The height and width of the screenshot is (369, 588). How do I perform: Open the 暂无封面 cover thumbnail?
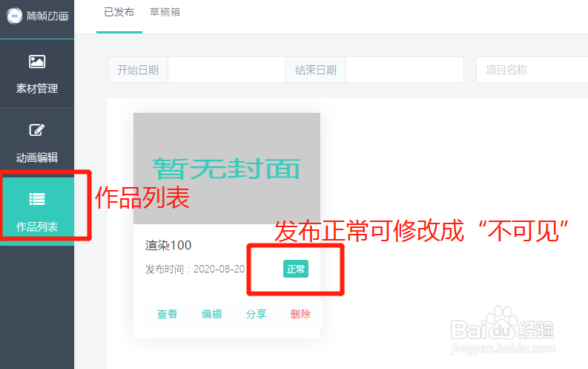coord(227,169)
